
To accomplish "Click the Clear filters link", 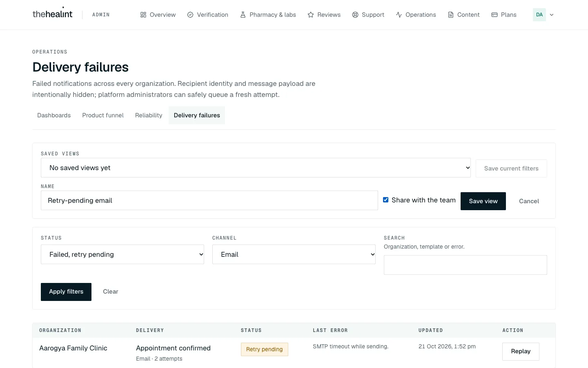I will pyautogui.click(x=111, y=292).
